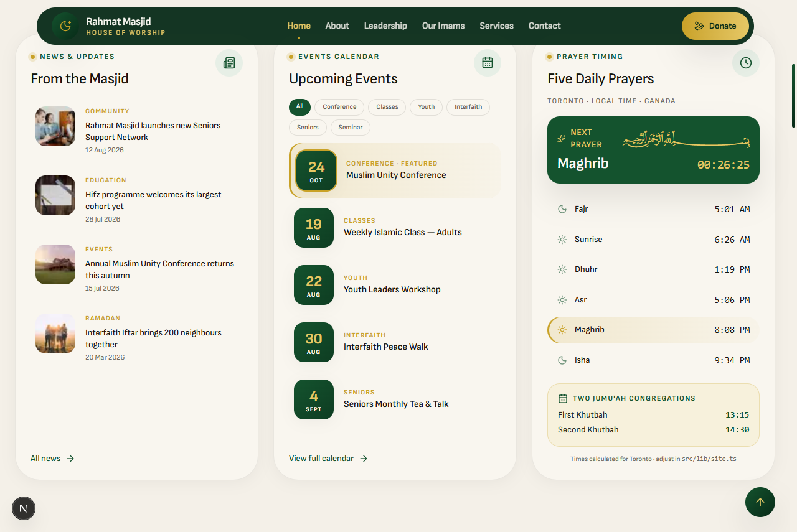
Task: Click the newspaper icon in News & Updates
Action: tap(229, 63)
